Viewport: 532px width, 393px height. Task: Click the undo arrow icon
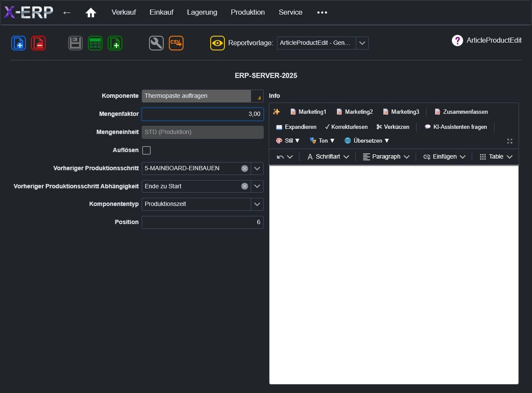tap(280, 157)
